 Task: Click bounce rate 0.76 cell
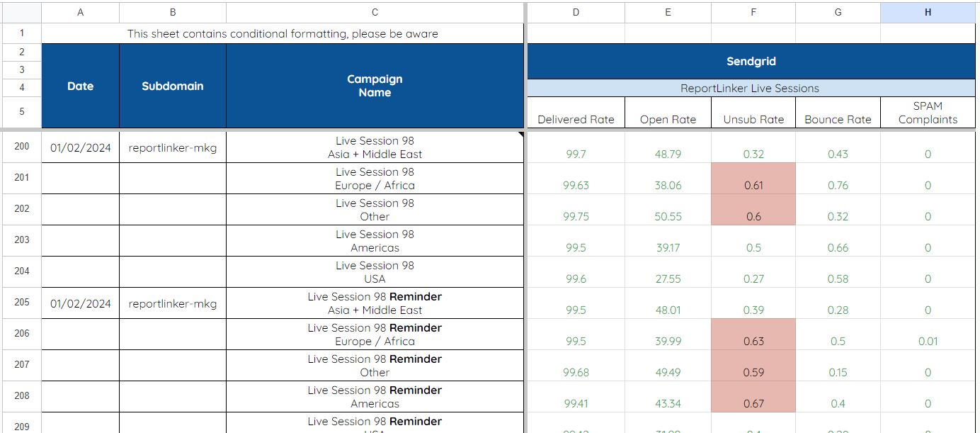838,179
